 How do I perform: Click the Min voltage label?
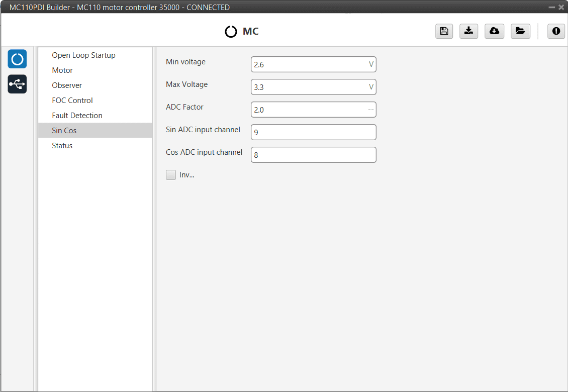pyautogui.click(x=185, y=62)
